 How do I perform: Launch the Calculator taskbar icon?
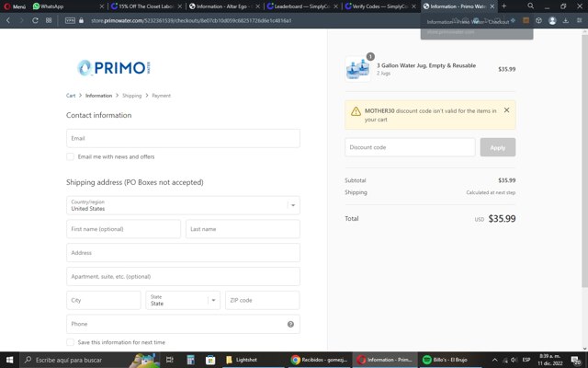[x=190, y=360]
